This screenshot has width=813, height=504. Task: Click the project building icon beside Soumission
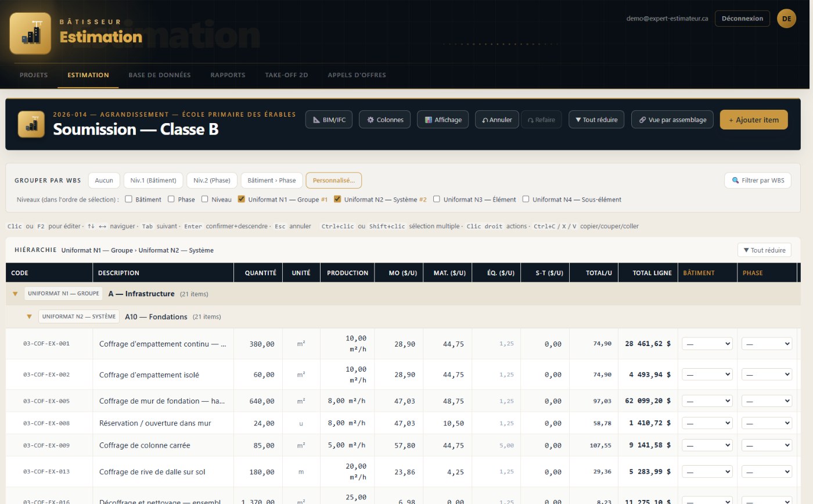(x=31, y=124)
